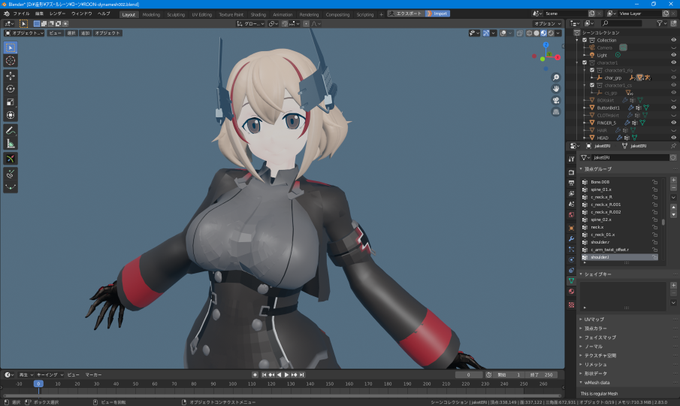This screenshot has height=406, width=680.
Task: Toggle the character1_cs collection checkbox
Action: pos(592,85)
